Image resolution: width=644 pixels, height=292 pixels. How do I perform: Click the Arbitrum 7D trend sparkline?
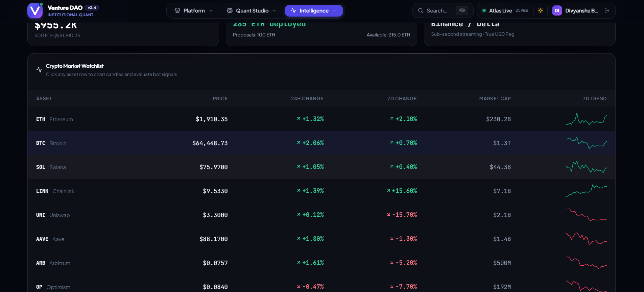coord(587,263)
